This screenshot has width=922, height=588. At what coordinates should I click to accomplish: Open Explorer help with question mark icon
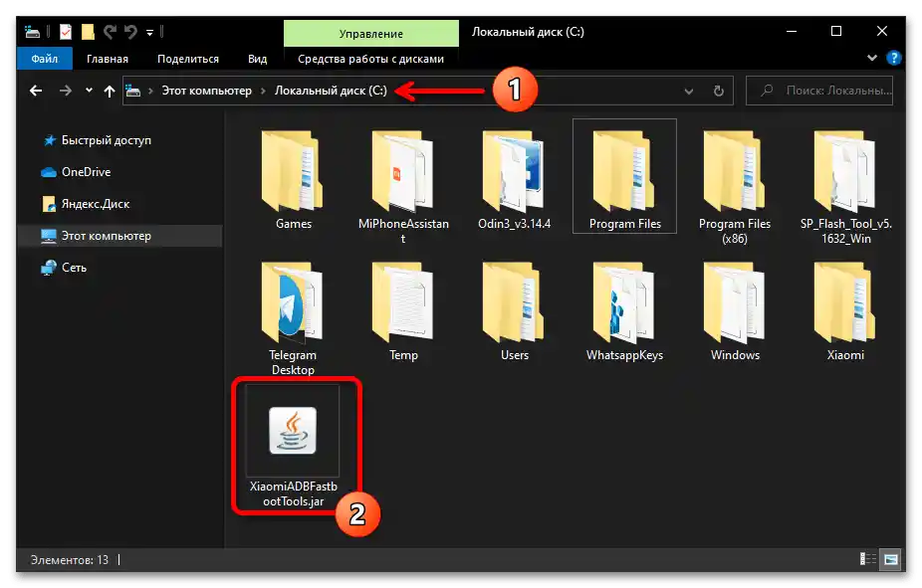[x=894, y=58]
